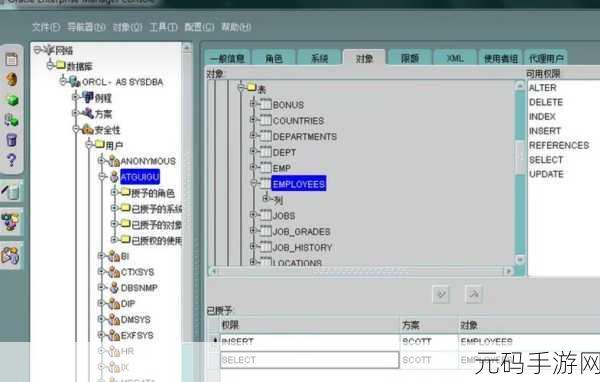Expand the 例程 node

76,97
